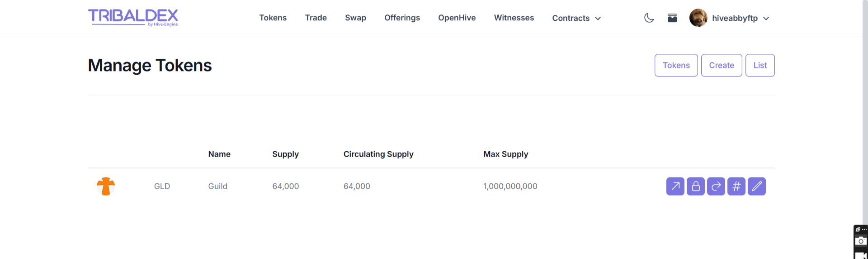
Task: Click the curved arrow icon in the GLD row
Action: coord(716,186)
